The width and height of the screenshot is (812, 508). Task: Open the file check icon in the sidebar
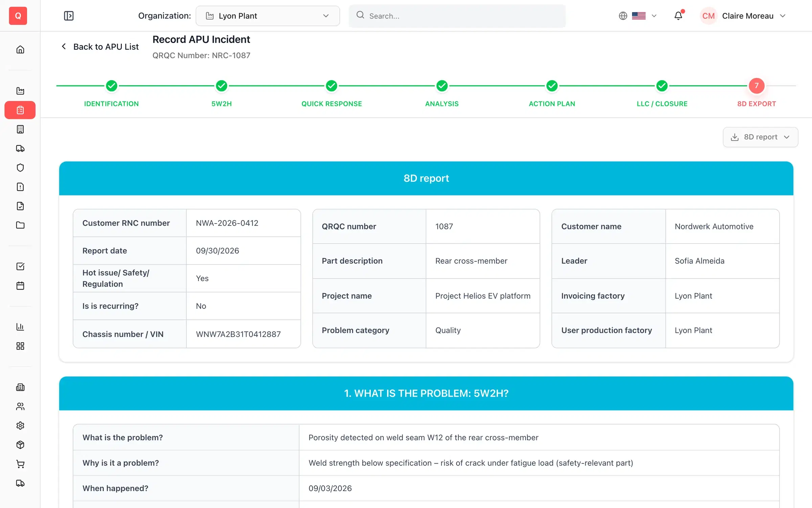[20, 206]
